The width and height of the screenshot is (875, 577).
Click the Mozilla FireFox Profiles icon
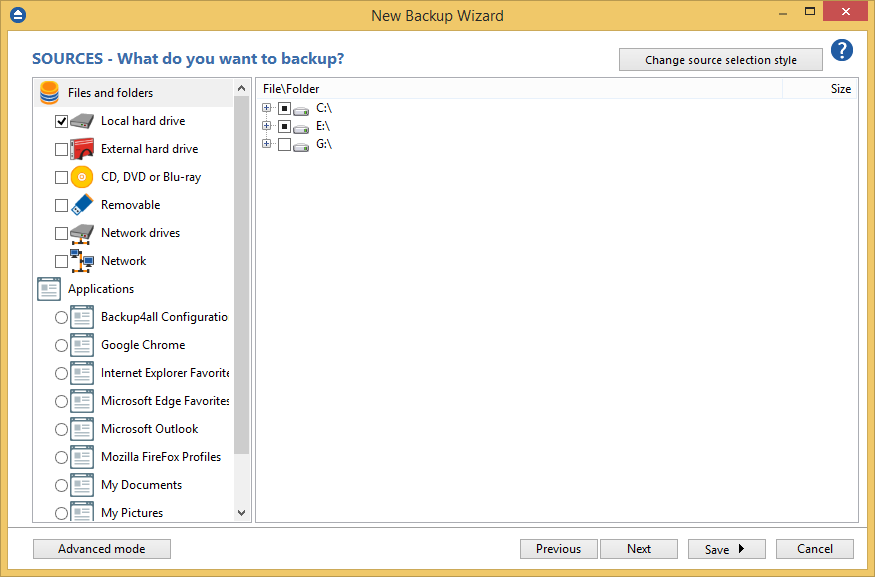click(x=81, y=456)
